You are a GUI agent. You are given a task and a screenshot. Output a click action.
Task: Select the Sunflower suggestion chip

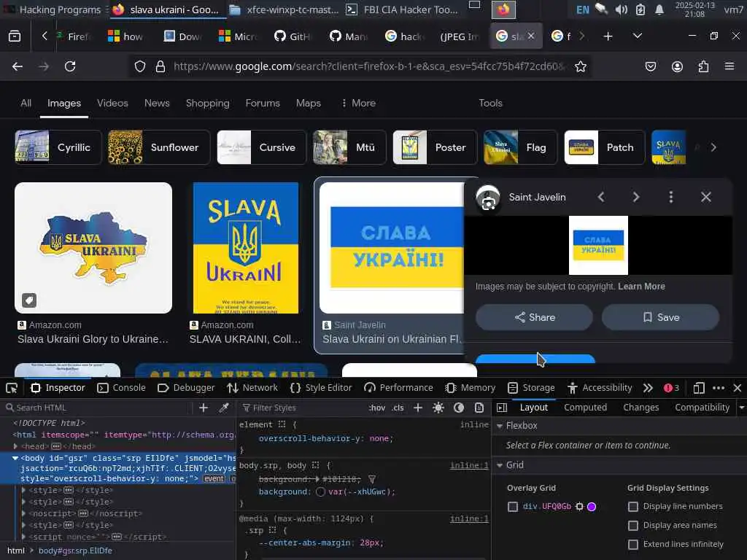coord(158,147)
